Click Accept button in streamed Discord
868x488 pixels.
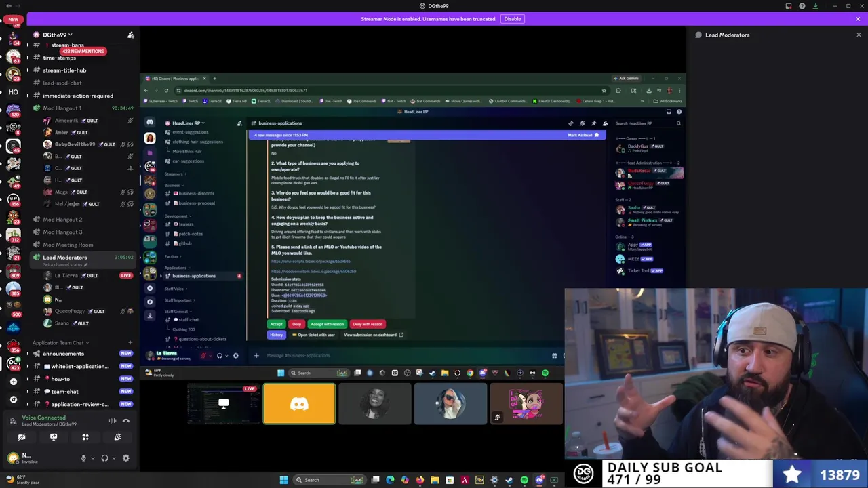click(276, 324)
